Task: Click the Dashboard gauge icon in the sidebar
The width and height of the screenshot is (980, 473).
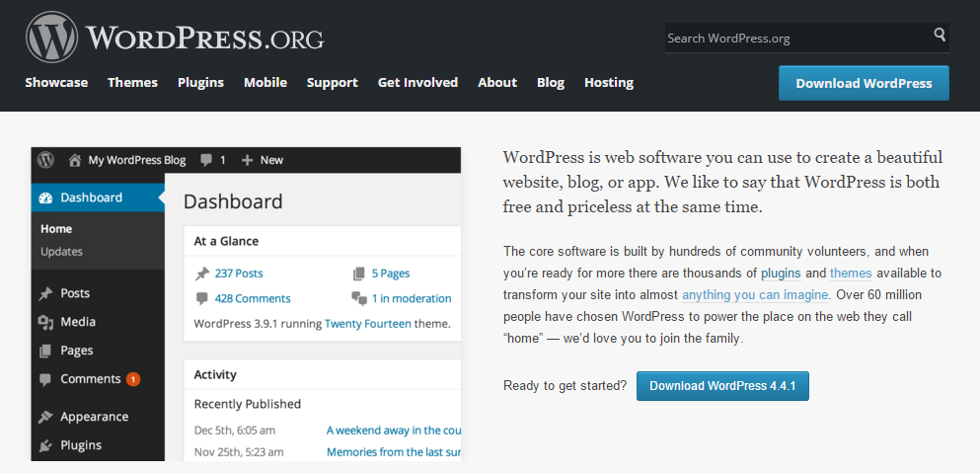Action: [x=45, y=197]
